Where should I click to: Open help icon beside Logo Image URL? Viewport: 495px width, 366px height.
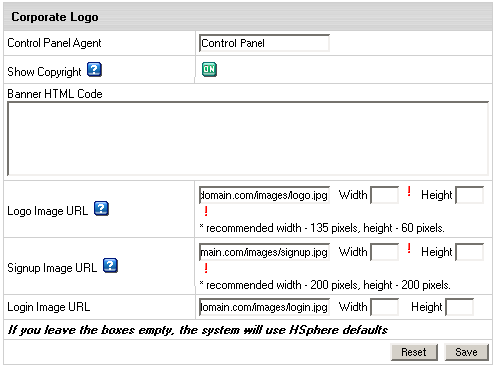[x=101, y=209]
